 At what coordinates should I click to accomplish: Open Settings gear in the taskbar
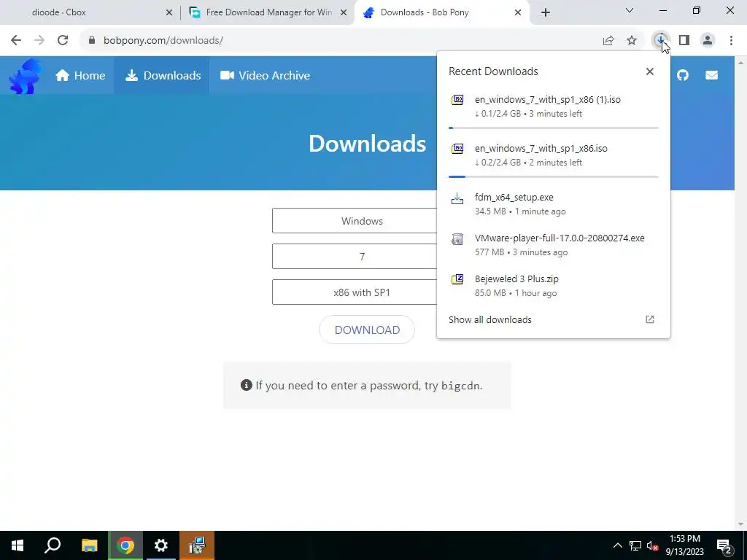pyautogui.click(x=161, y=545)
